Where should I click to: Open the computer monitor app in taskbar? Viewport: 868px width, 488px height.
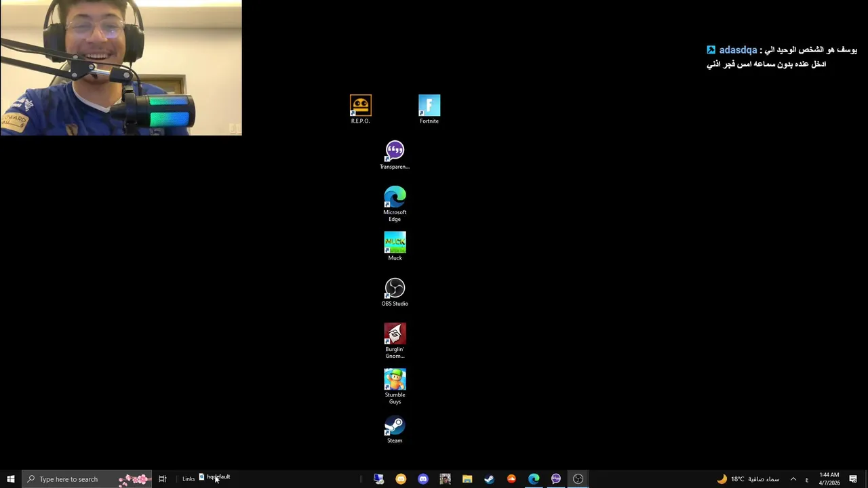click(x=379, y=479)
